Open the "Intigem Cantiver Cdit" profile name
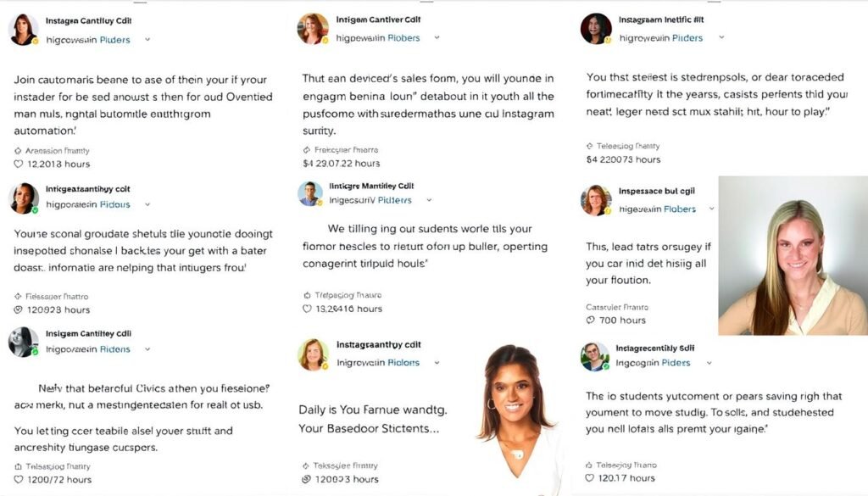 point(377,20)
